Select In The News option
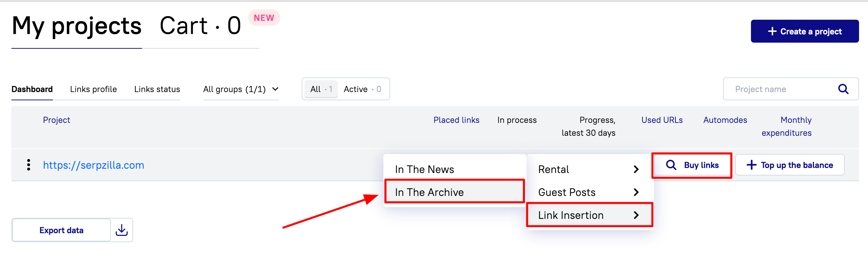868x264 pixels. pos(455,169)
